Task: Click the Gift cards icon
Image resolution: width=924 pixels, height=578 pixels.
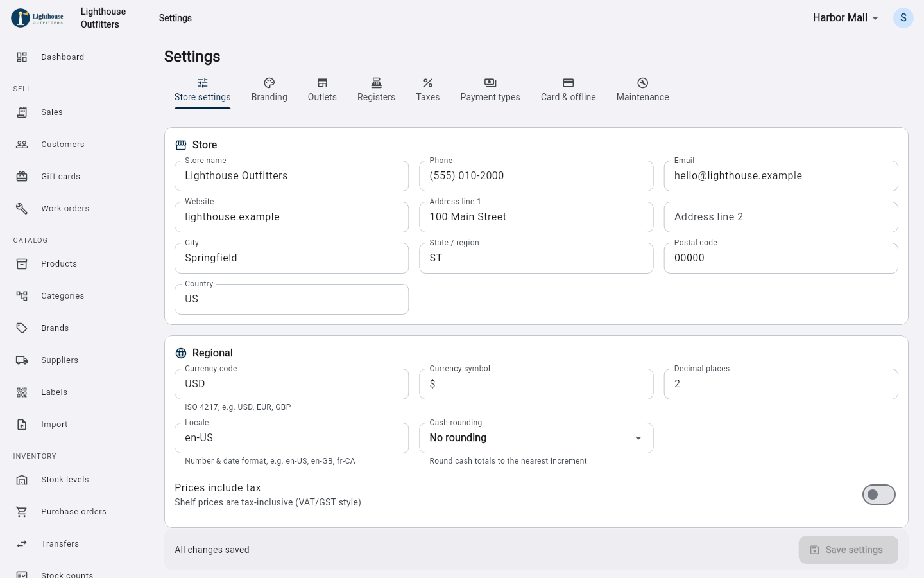Action: tap(22, 177)
